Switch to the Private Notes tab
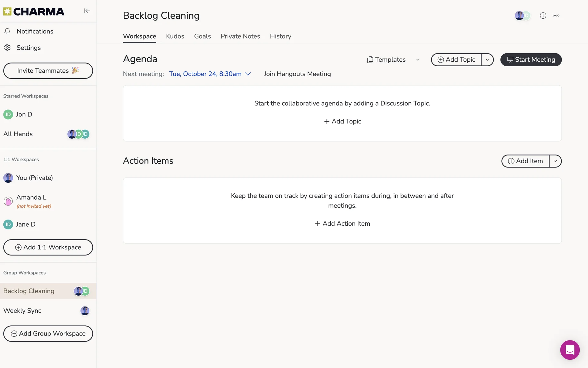The width and height of the screenshot is (588, 368). point(240,36)
